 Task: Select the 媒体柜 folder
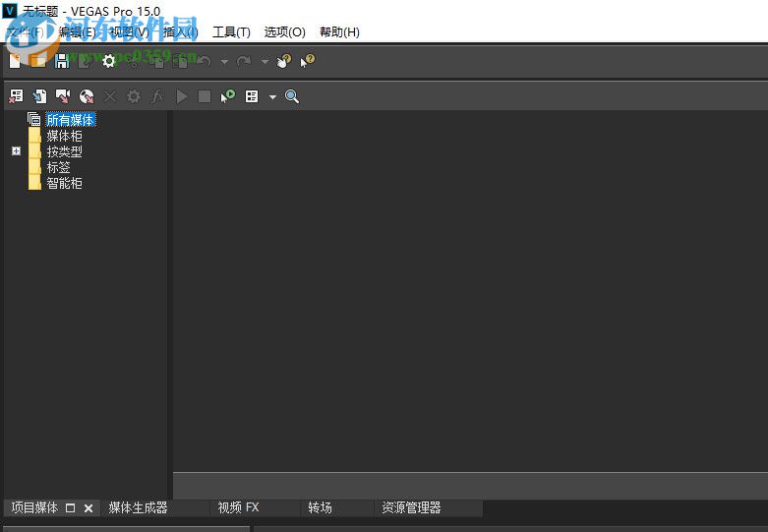[x=64, y=136]
